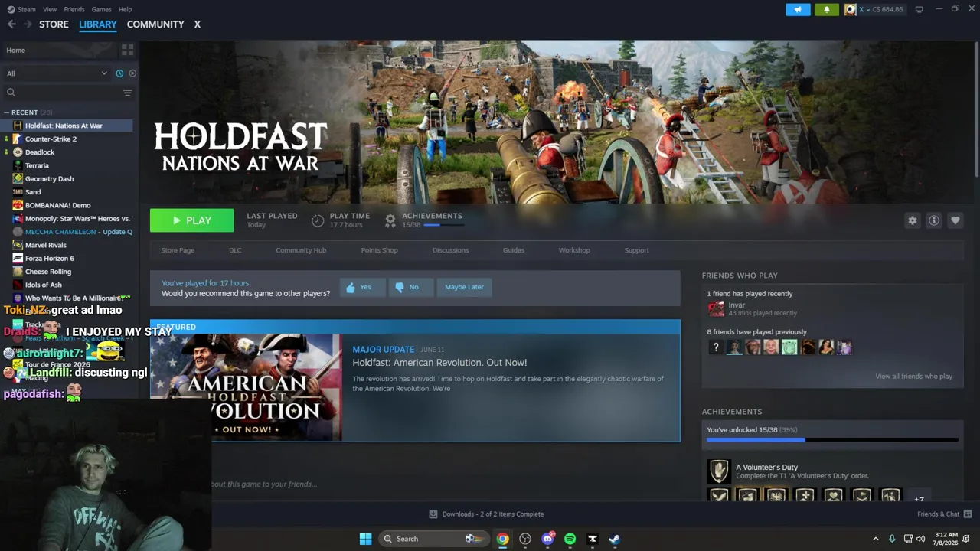Open the green notifications bell

pyautogui.click(x=826, y=9)
